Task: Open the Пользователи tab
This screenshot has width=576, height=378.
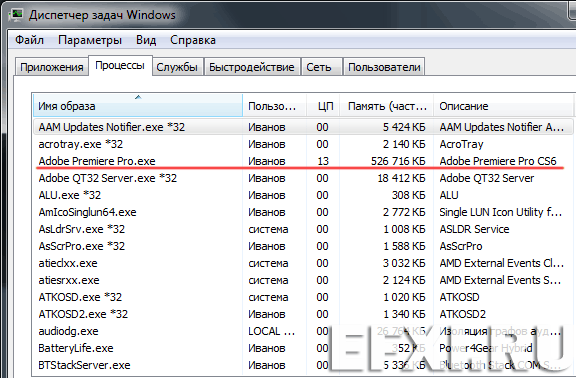Action: click(x=384, y=67)
